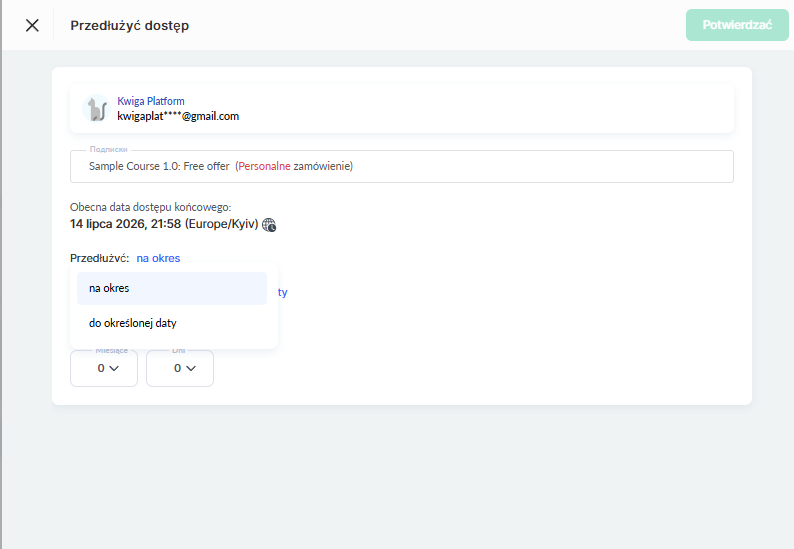This screenshot has height=549, width=794.
Task: Toggle the 'na okres' extension type link
Action: pyautogui.click(x=158, y=258)
